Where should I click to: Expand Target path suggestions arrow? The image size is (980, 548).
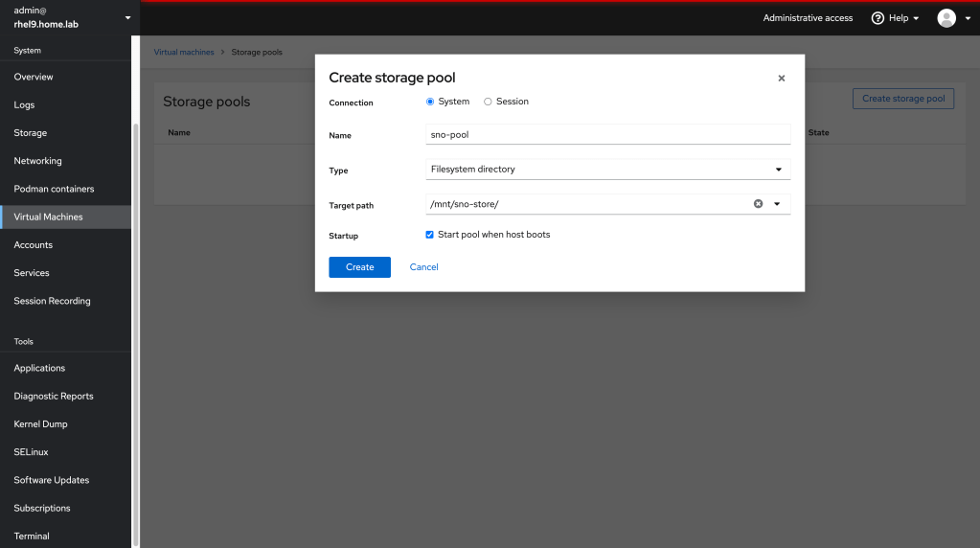(777, 204)
